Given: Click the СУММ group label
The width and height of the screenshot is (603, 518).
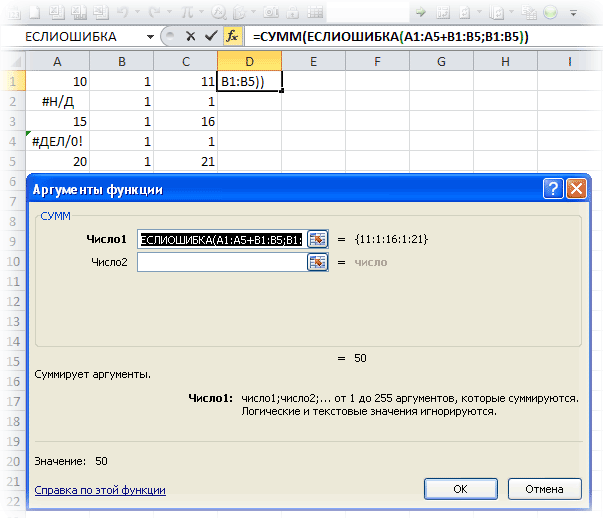Looking at the screenshot, I should [55, 216].
